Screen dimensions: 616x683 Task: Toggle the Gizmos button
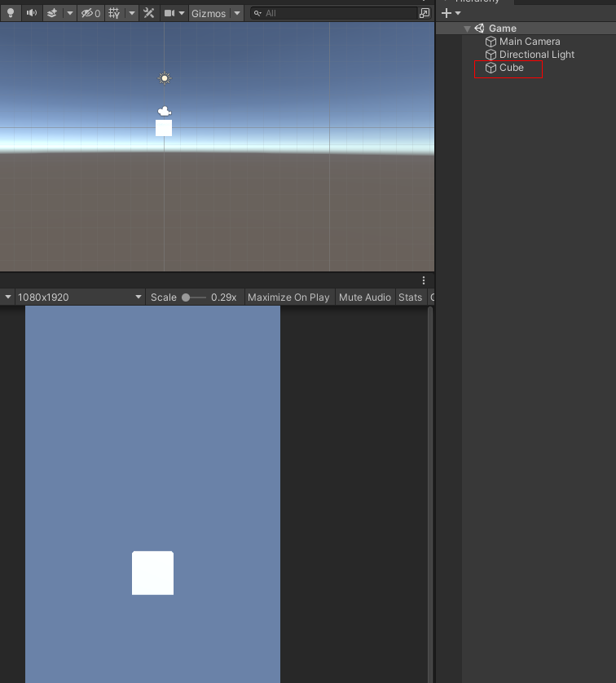(209, 14)
